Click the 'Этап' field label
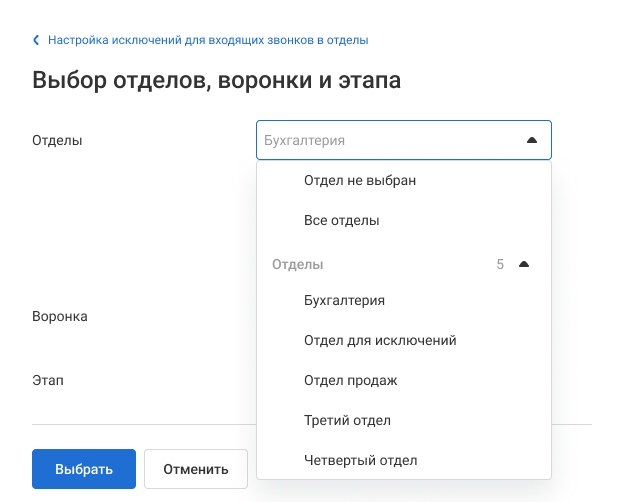The image size is (624, 502). [x=49, y=380]
